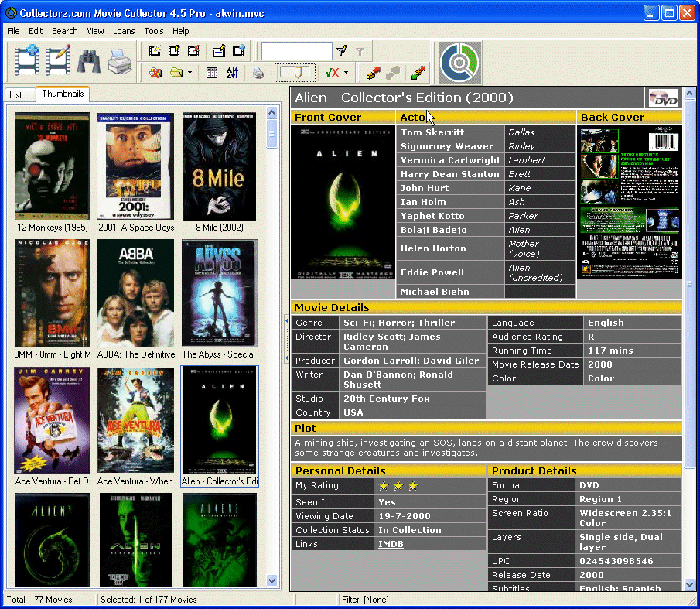
Task: Click the small printer icon in second toolbar row
Action: [258, 72]
